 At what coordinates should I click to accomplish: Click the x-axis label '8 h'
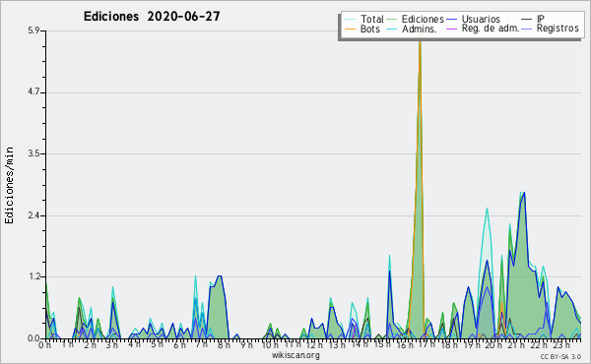pyautogui.click(x=225, y=344)
